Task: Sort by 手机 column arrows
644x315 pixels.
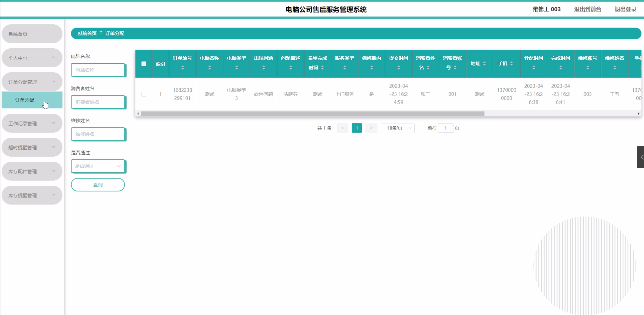Action: (511, 64)
